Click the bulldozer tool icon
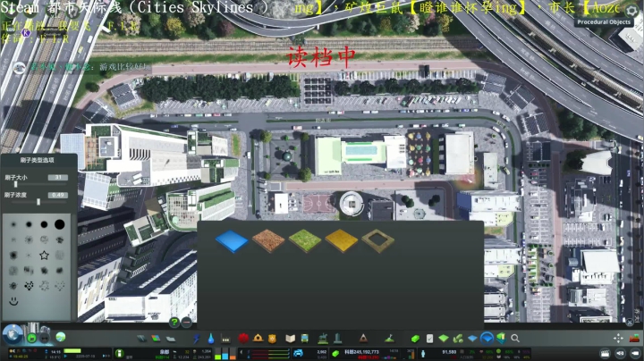Viewport: 644px width, 361px height. click(635, 338)
